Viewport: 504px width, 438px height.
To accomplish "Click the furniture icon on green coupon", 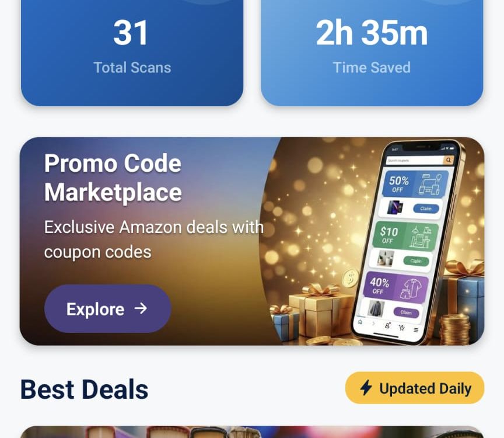I will (421, 237).
